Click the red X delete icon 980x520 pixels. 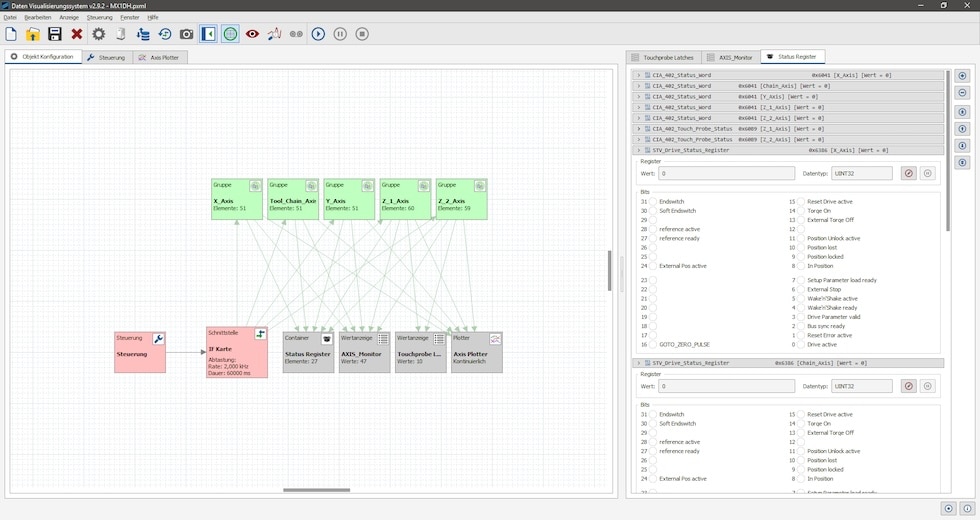[77, 34]
